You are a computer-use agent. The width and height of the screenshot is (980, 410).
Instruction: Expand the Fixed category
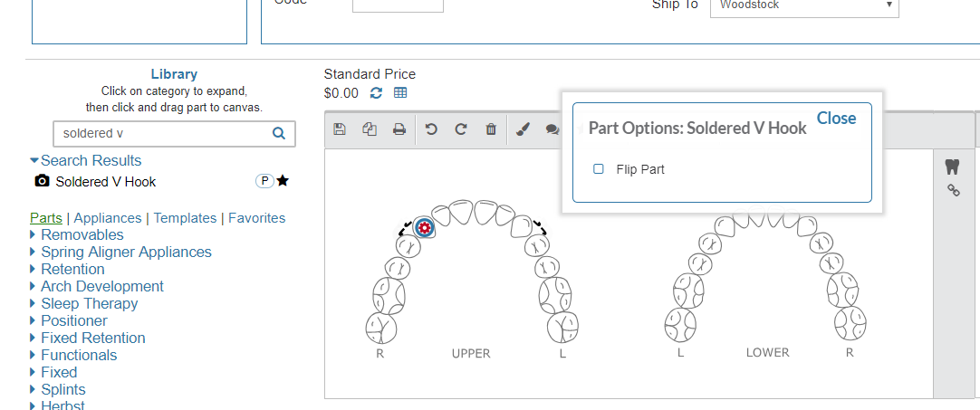click(x=53, y=373)
